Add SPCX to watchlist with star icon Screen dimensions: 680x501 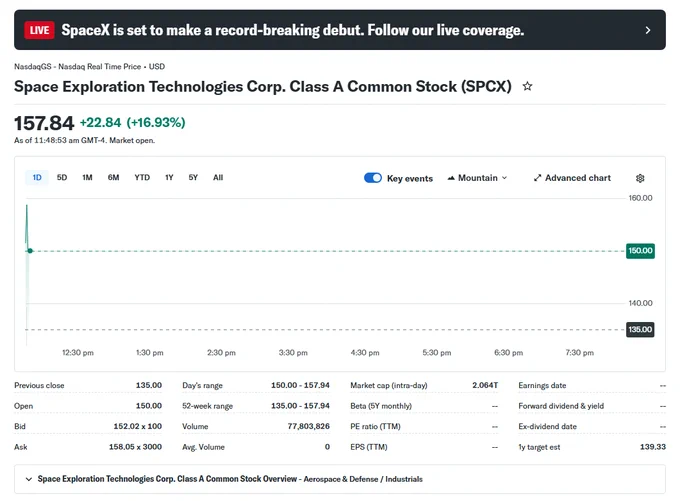coord(527,86)
